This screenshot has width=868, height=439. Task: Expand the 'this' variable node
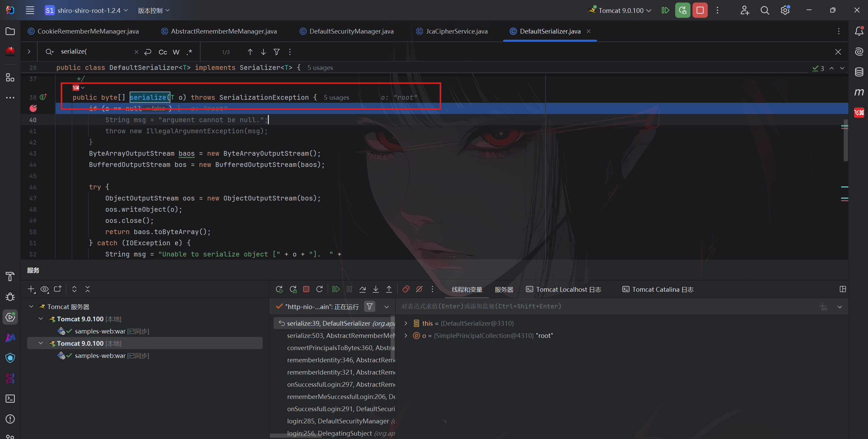coord(406,323)
